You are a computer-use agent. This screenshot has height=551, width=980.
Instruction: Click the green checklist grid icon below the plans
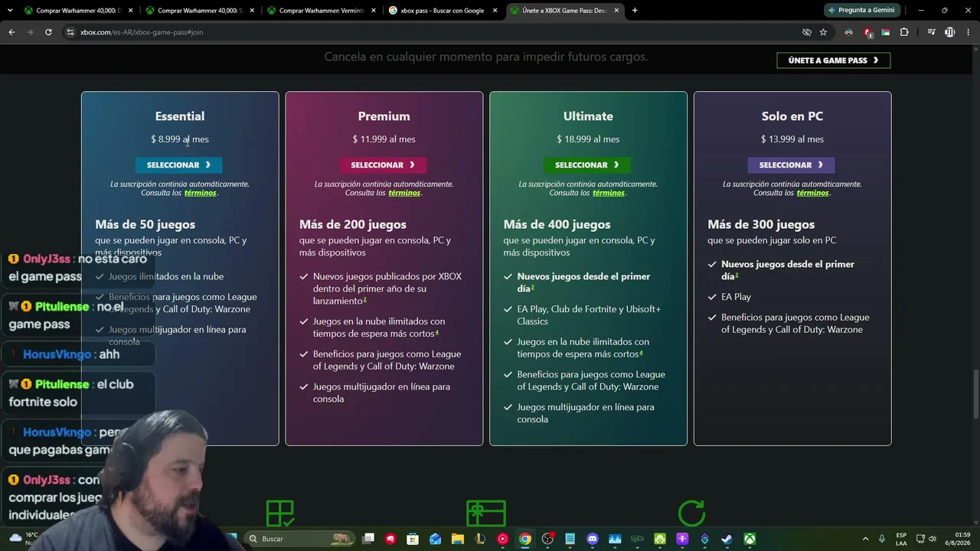(279, 514)
